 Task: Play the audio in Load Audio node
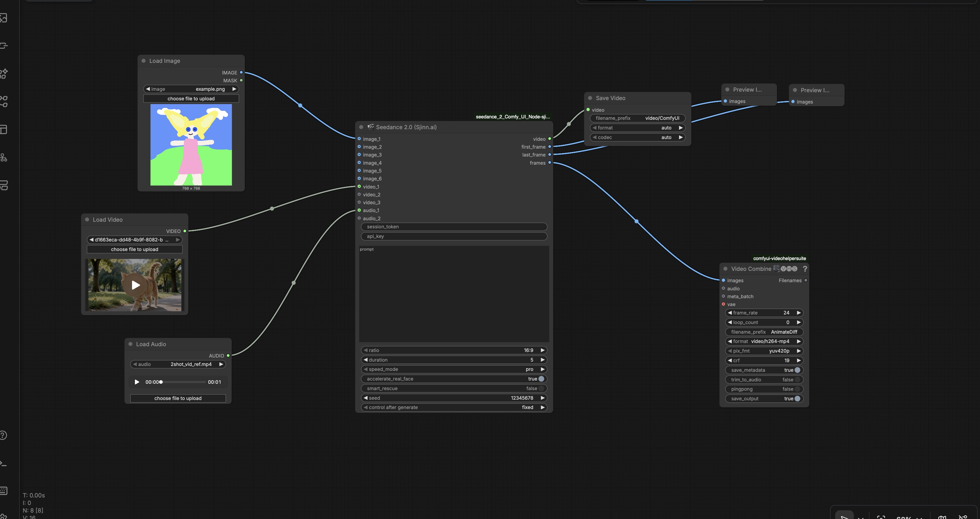tap(137, 382)
